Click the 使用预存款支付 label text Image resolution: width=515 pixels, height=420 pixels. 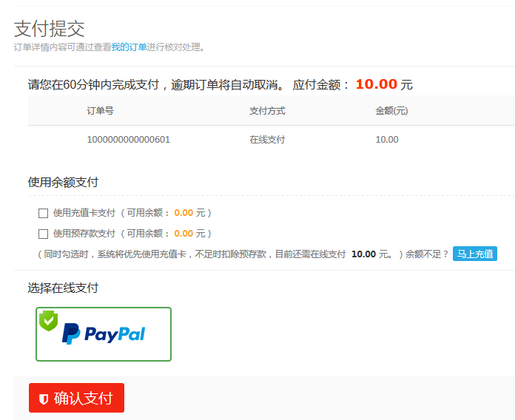point(84,234)
